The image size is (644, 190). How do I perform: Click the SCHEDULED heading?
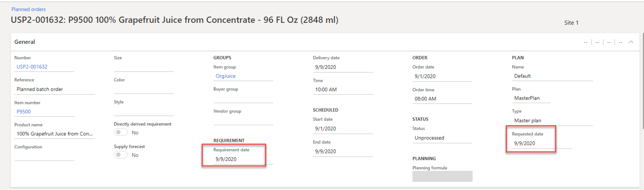click(x=326, y=110)
